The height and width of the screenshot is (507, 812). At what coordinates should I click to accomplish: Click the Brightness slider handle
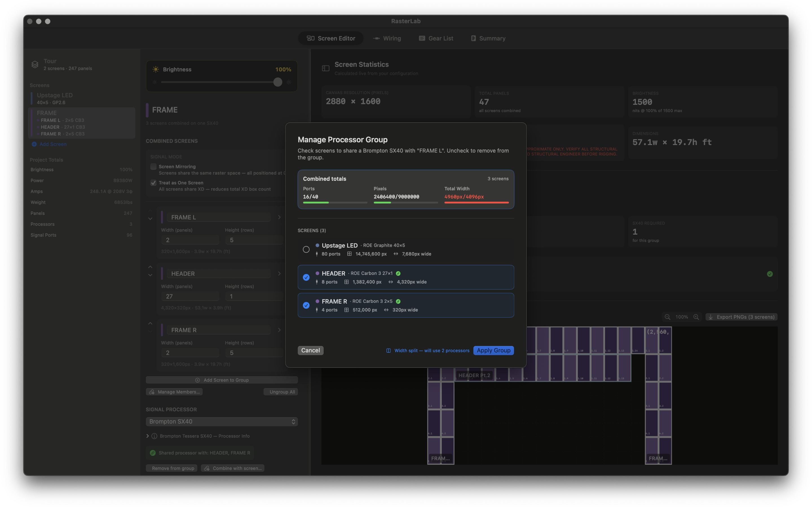(x=277, y=82)
